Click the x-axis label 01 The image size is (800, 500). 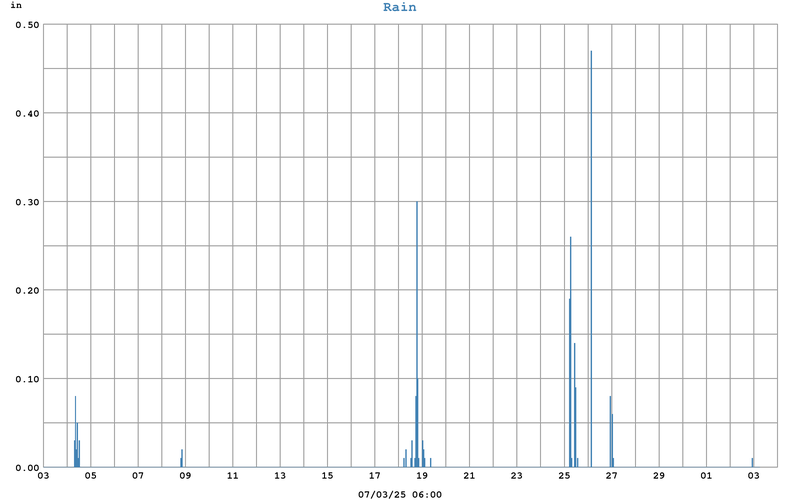click(706, 476)
